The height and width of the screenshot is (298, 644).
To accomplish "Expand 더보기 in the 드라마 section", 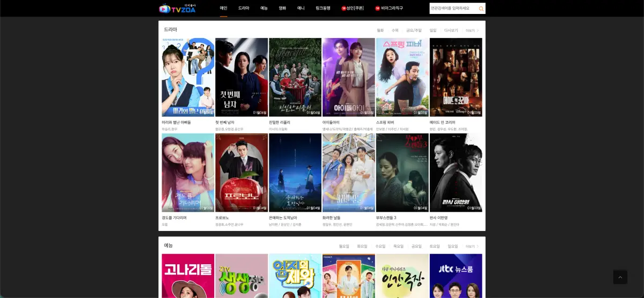I will pyautogui.click(x=472, y=31).
